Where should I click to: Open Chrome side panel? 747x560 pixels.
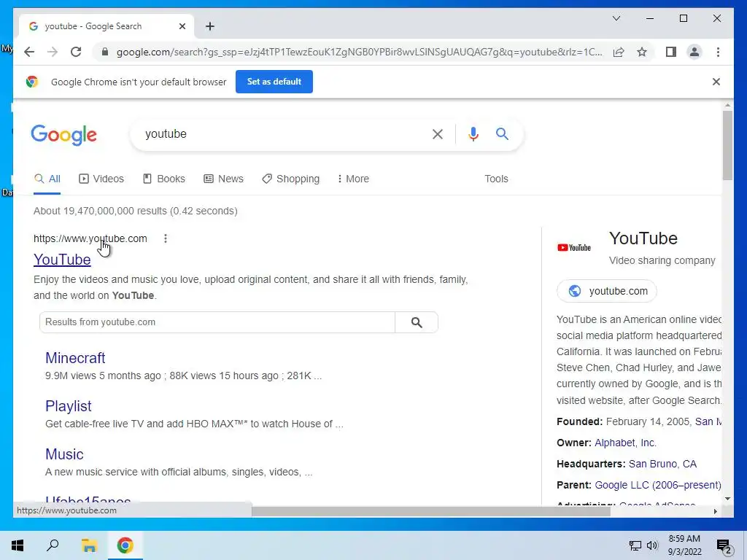click(x=671, y=52)
